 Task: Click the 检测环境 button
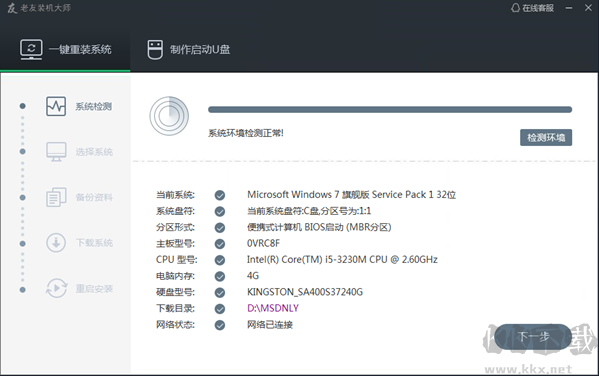point(546,138)
